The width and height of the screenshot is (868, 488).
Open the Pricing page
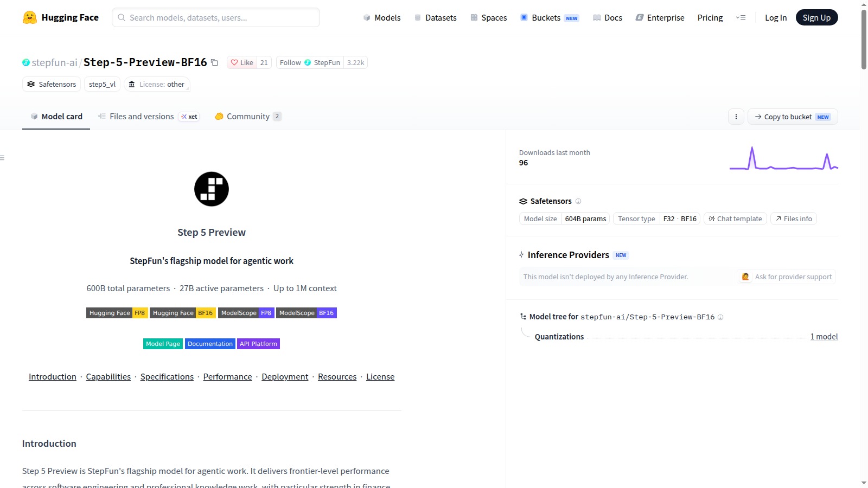[x=710, y=17]
